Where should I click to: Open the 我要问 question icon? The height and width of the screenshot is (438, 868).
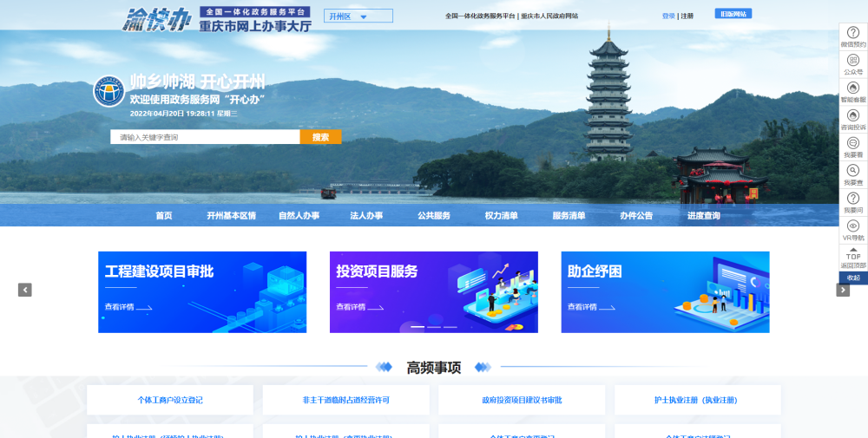coord(852,202)
